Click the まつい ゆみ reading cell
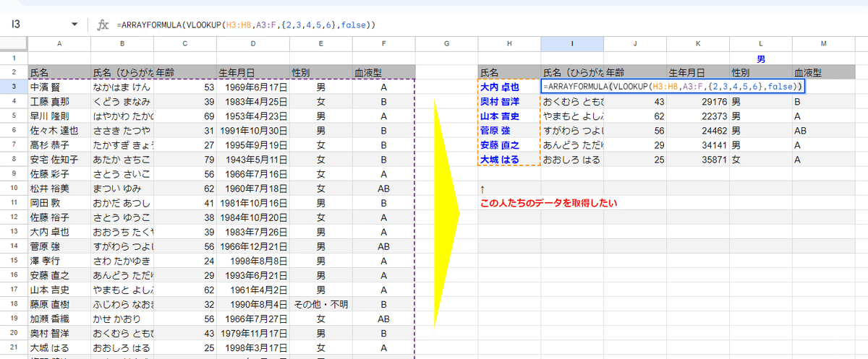 pos(122,188)
